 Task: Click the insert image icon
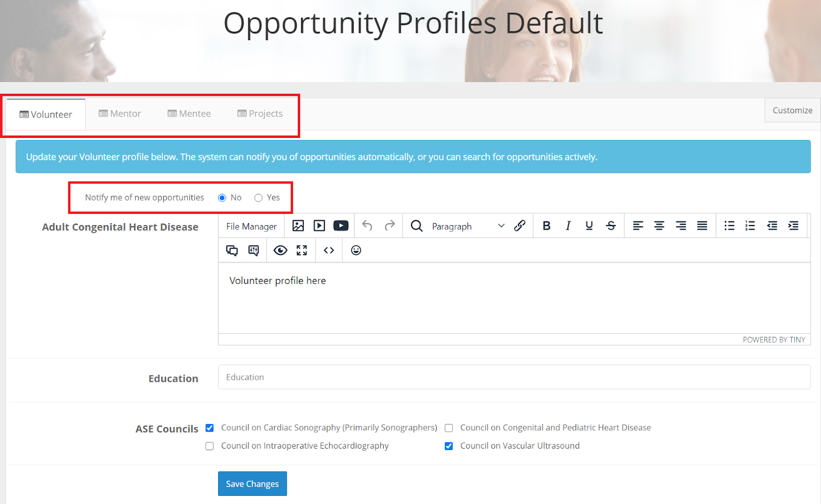(x=298, y=226)
